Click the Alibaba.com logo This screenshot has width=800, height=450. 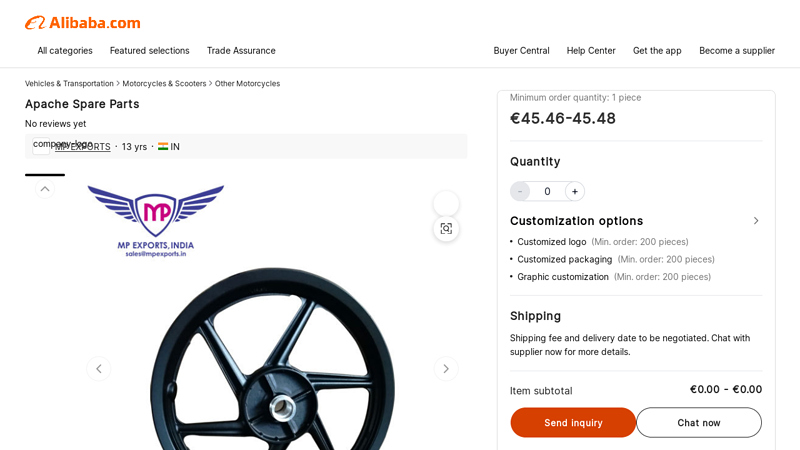[82, 22]
